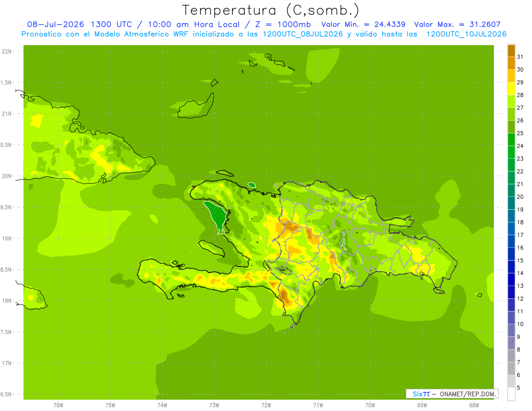Click the longitude label "73W"
Image resolution: width=532 pixels, height=411 pixels.
click(x=214, y=405)
